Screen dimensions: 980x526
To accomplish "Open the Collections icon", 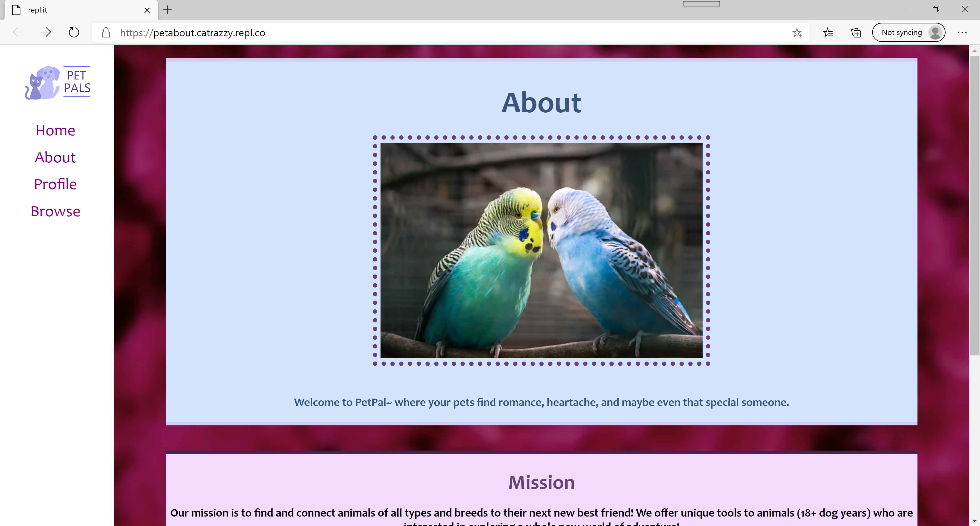I will pyautogui.click(x=856, y=33).
